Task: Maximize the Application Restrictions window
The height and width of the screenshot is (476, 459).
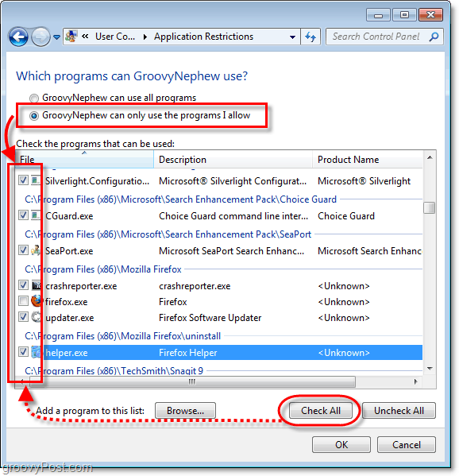Action: tap(404, 14)
